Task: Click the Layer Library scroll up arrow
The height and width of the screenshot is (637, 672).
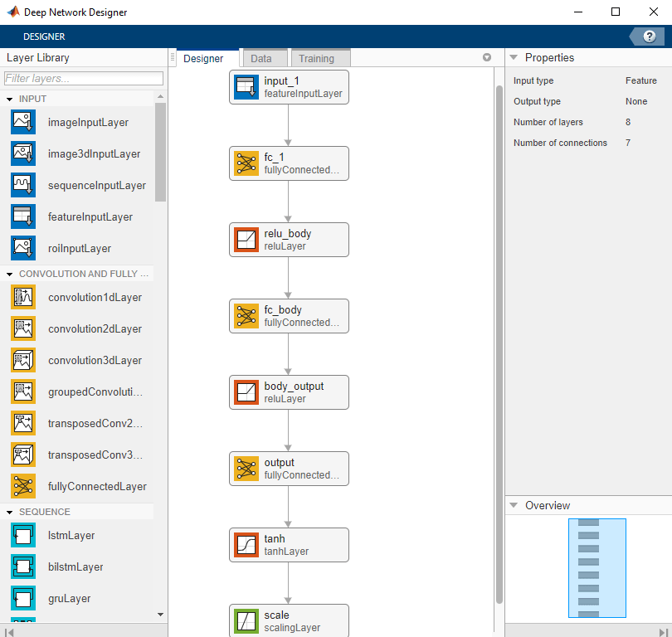Action: point(160,96)
